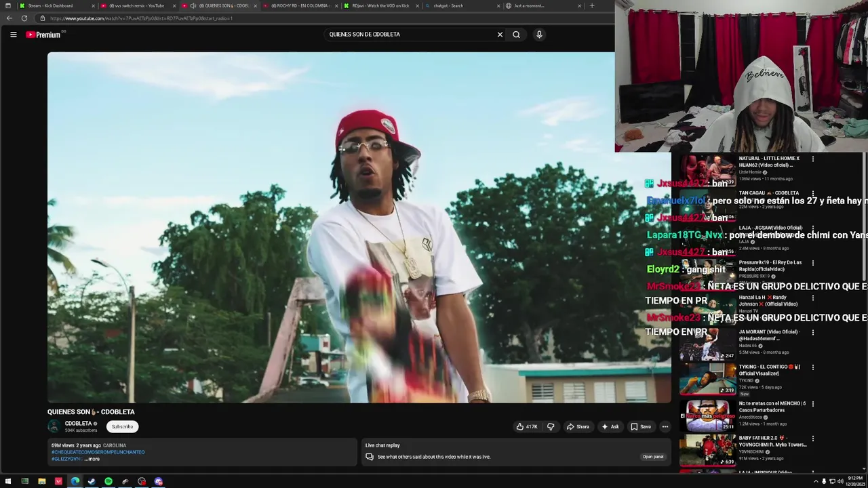Open the YouTube guide hamburger menu
The width and height of the screenshot is (868, 488).
(13, 35)
